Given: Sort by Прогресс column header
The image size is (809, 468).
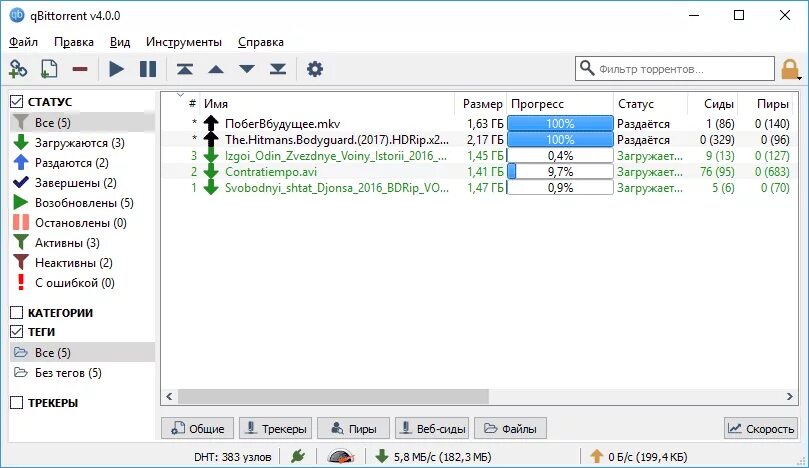Looking at the screenshot, I should [560, 104].
